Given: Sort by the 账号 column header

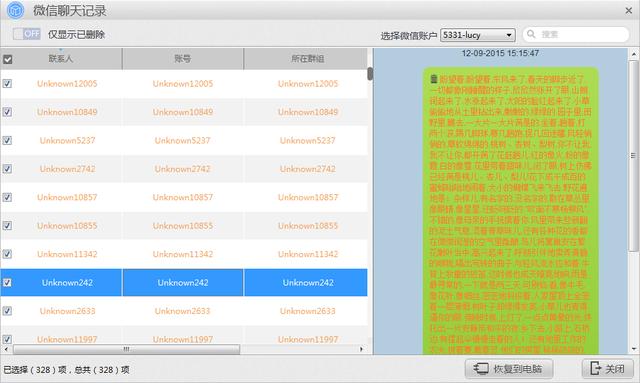Looking at the screenshot, I should [182, 59].
